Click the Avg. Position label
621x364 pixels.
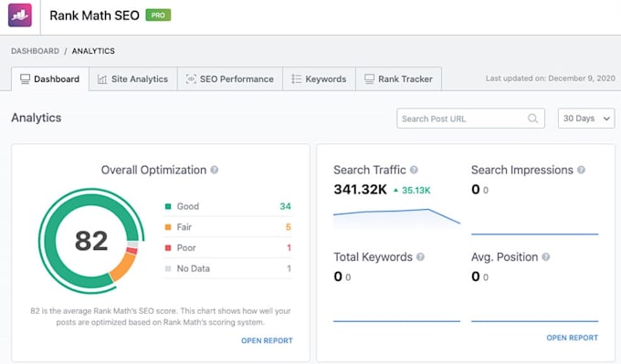(504, 257)
